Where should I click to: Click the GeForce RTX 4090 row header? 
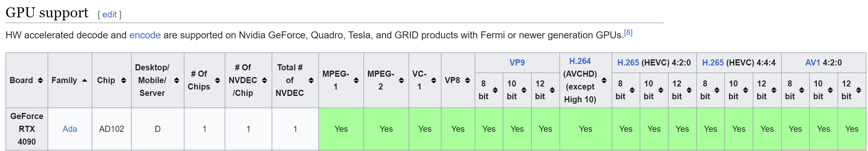tap(27, 129)
